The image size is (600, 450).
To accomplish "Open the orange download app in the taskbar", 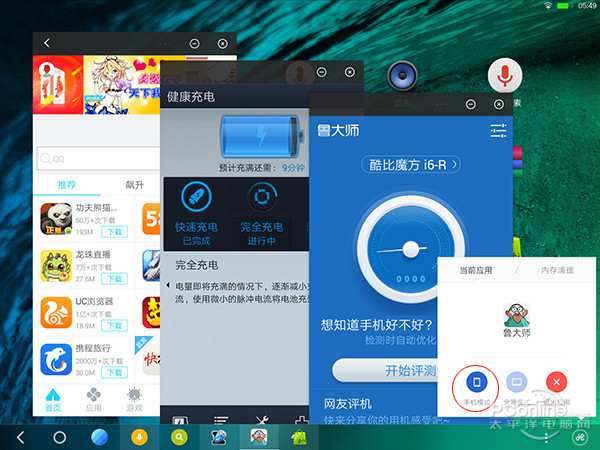I will click(x=139, y=437).
